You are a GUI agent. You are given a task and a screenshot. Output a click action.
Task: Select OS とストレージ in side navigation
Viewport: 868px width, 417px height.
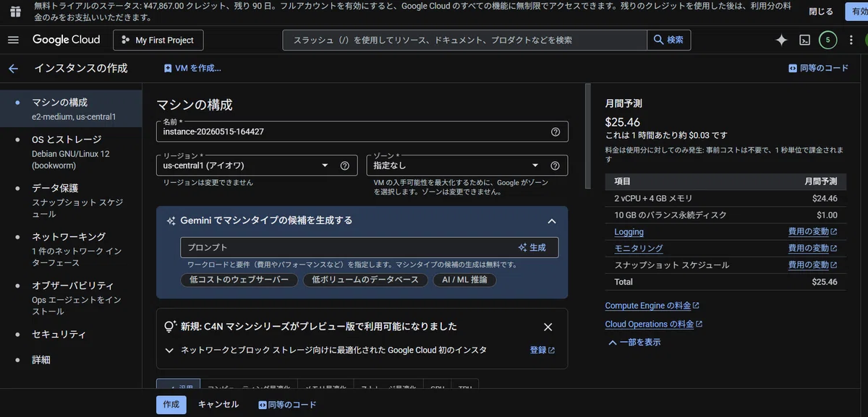pos(71,152)
